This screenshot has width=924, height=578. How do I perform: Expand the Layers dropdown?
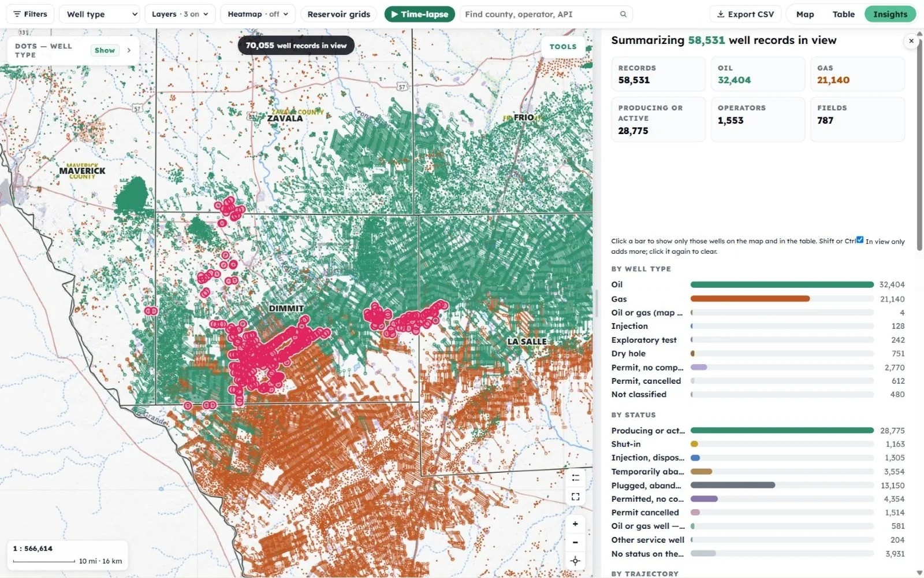pyautogui.click(x=180, y=14)
